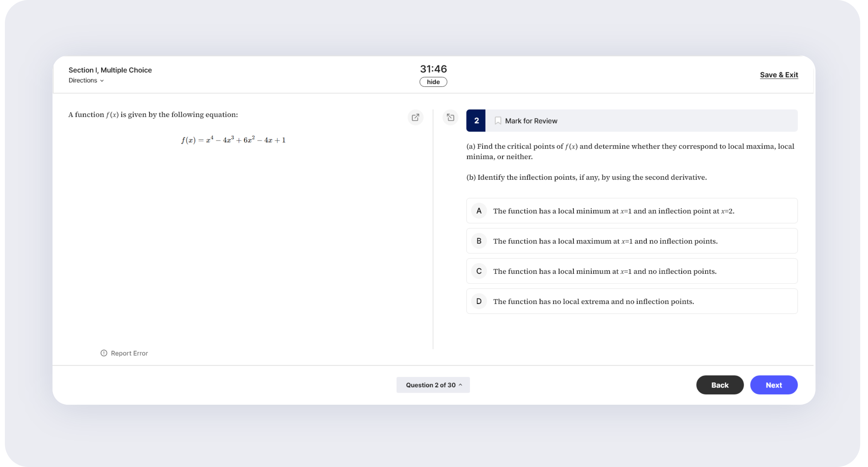The width and height of the screenshot is (868, 467).
Task: Click the bookmark icon for review
Action: pos(498,121)
